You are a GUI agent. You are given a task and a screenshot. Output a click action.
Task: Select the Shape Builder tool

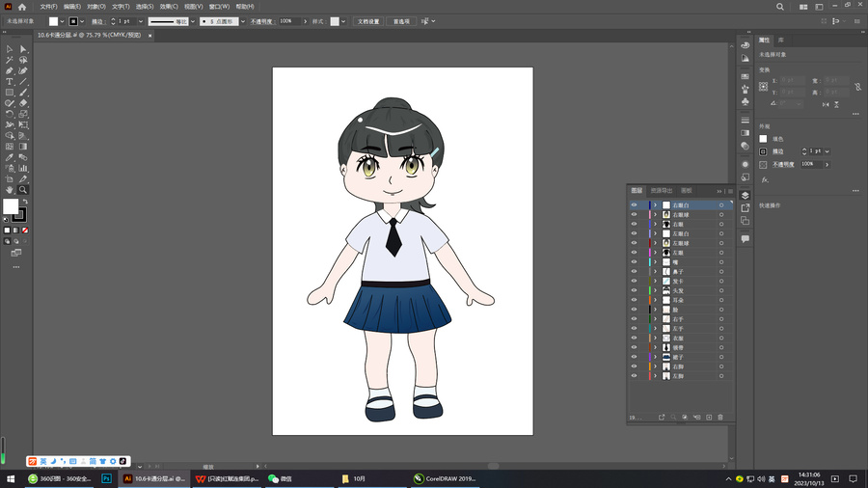pos(10,136)
